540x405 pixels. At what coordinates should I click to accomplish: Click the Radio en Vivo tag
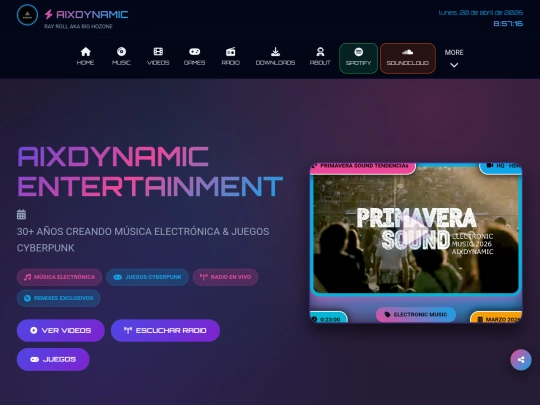pos(225,277)
